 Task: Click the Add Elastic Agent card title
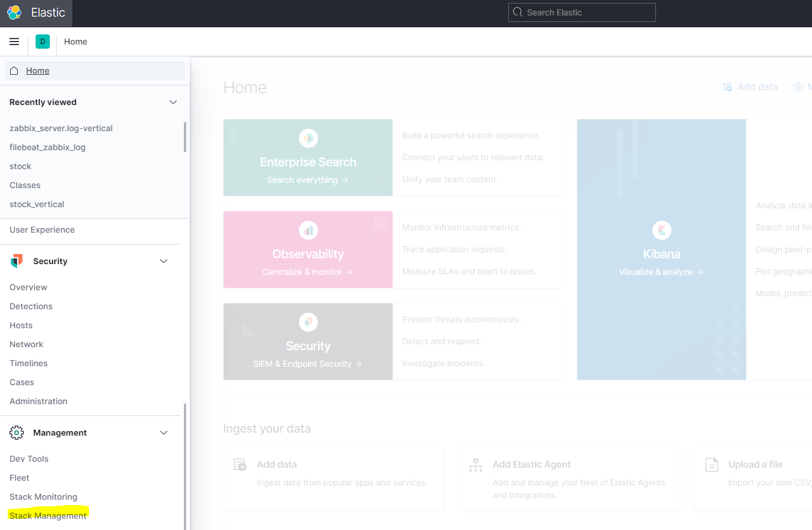(x=531, y=465)
